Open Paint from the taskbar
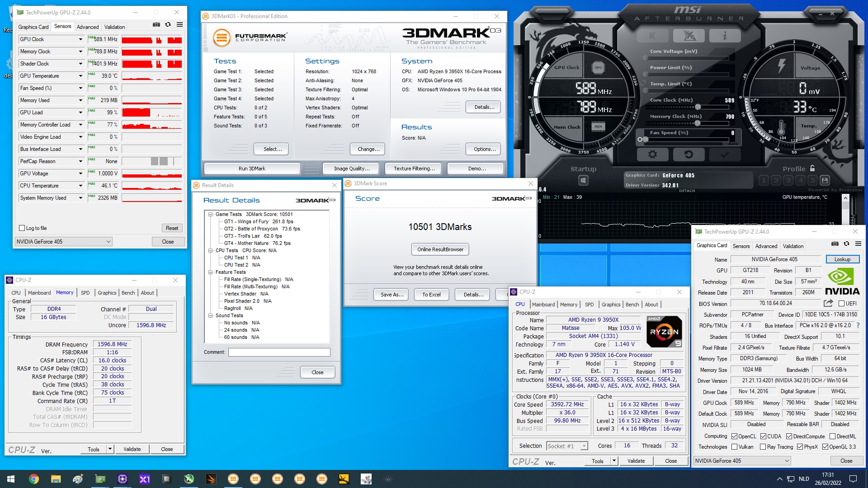Viewport: 868px width, 488px height. pos(78,479)
